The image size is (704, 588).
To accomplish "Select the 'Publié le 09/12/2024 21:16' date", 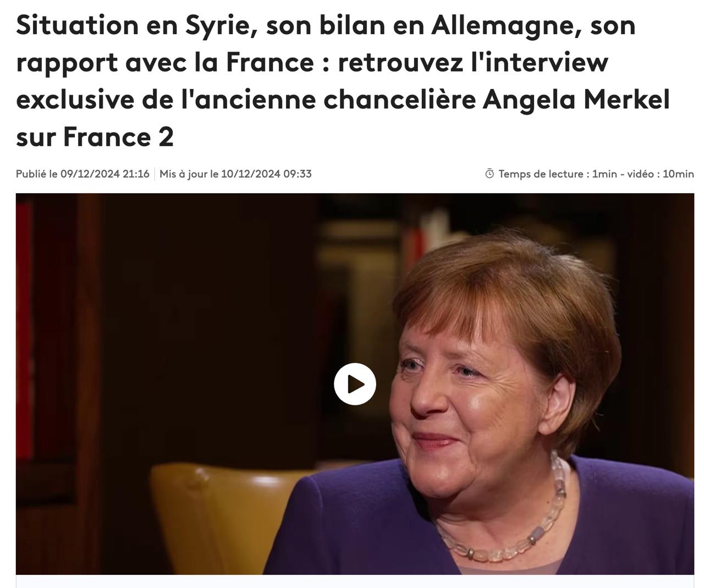I will (x=82, y=174).
